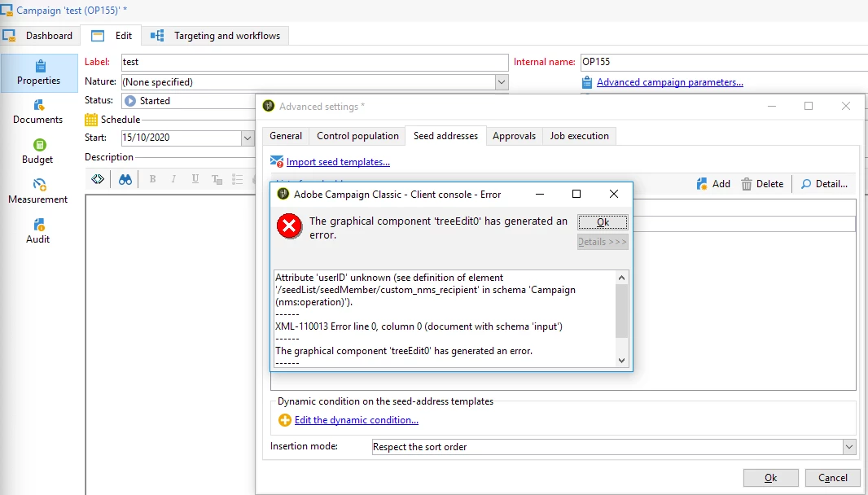Click the plus icon beside Edit dynamic condition

click(x=284, y=420)
